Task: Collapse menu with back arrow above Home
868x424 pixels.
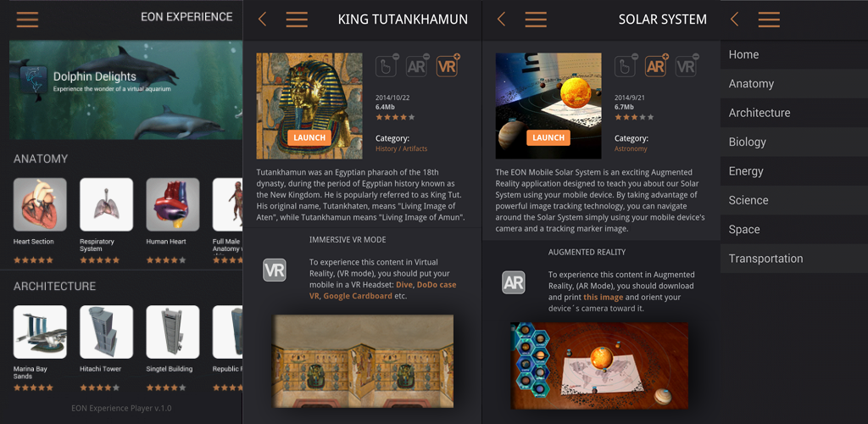Action: 735,20
